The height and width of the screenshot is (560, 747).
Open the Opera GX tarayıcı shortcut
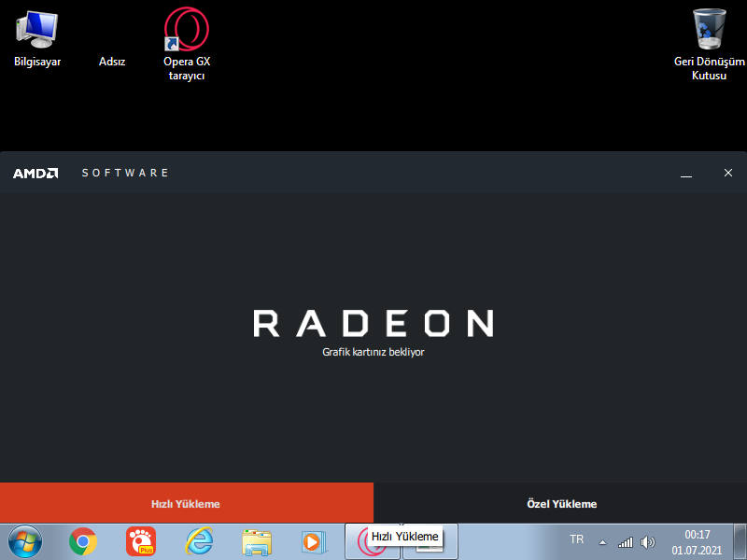click(x=186, y=44)
